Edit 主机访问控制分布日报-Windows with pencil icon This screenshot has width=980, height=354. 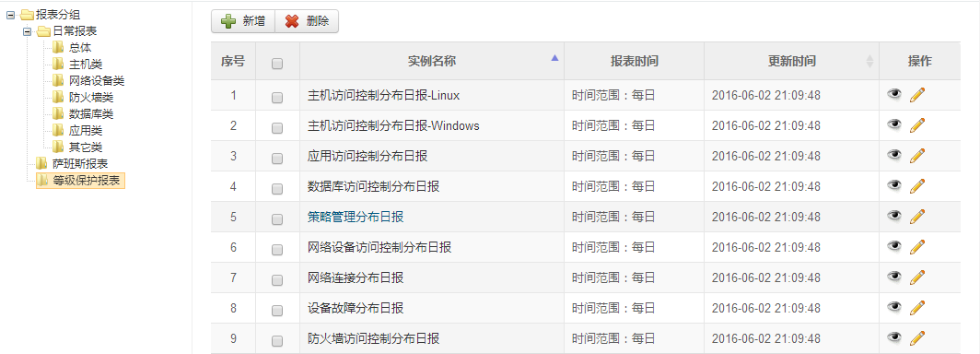(916, 125)
